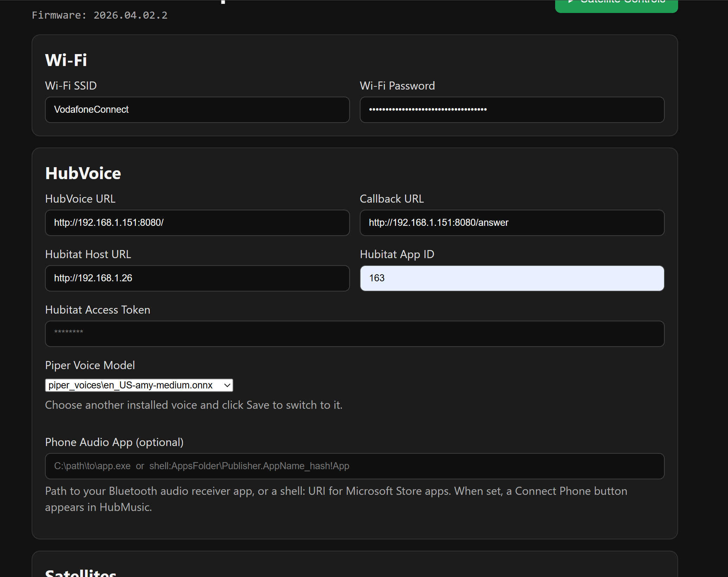
Task: Focus the Wi-Fi SSID input field
Action: (197, 110)
